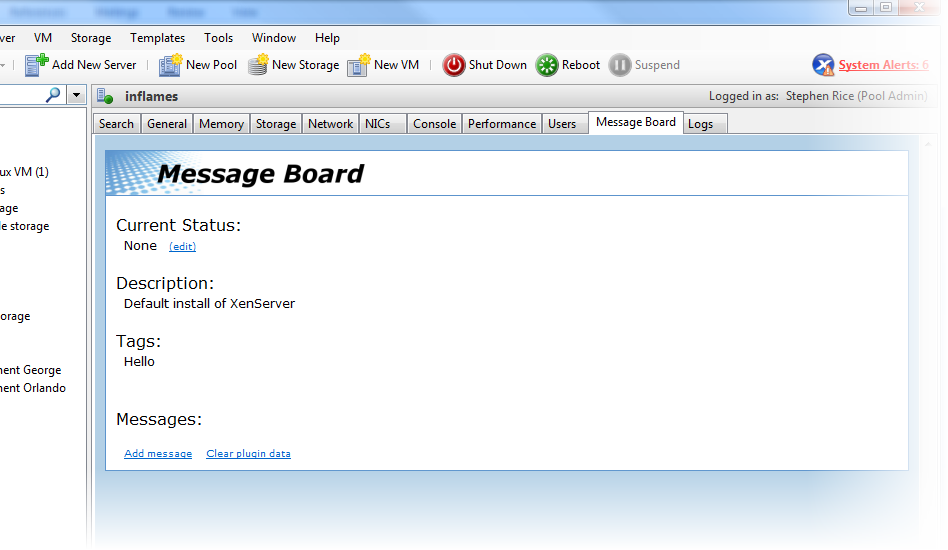The image size is (948, 550).
Task: Click the 'inflames' server title
Action: pyautogui.click(x=151, y=96)
